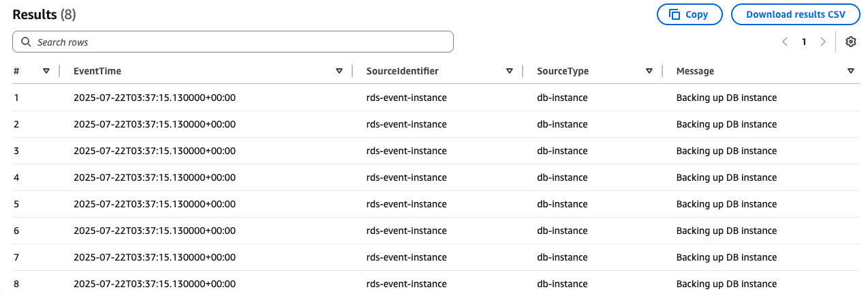Click the Message column header

click(695, 71)
